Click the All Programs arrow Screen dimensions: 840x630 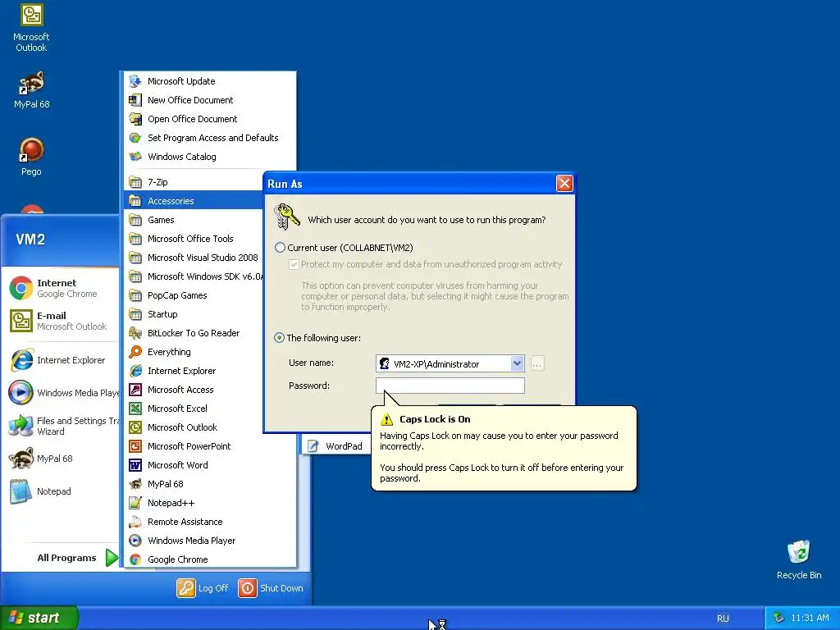112,558
